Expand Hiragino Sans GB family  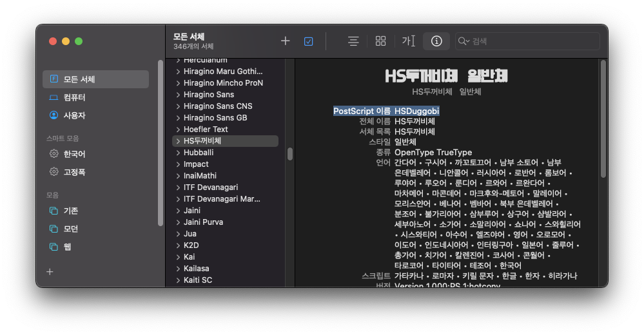179,118
